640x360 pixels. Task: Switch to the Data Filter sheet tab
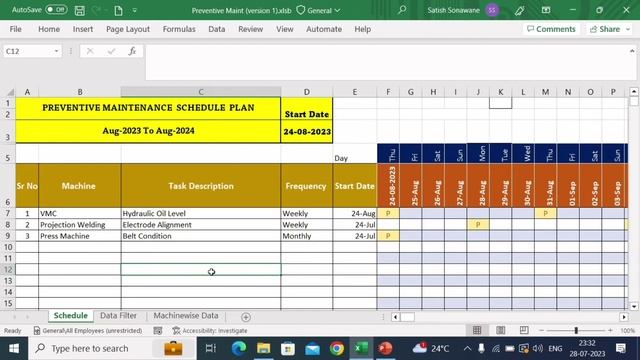coord(118,316)
